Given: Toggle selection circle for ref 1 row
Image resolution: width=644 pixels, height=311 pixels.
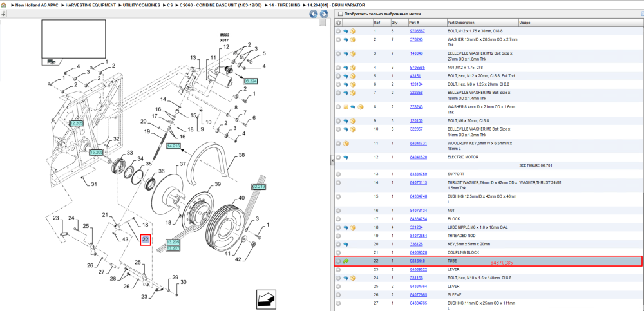Looking at the screenshot, I should 338,31.
